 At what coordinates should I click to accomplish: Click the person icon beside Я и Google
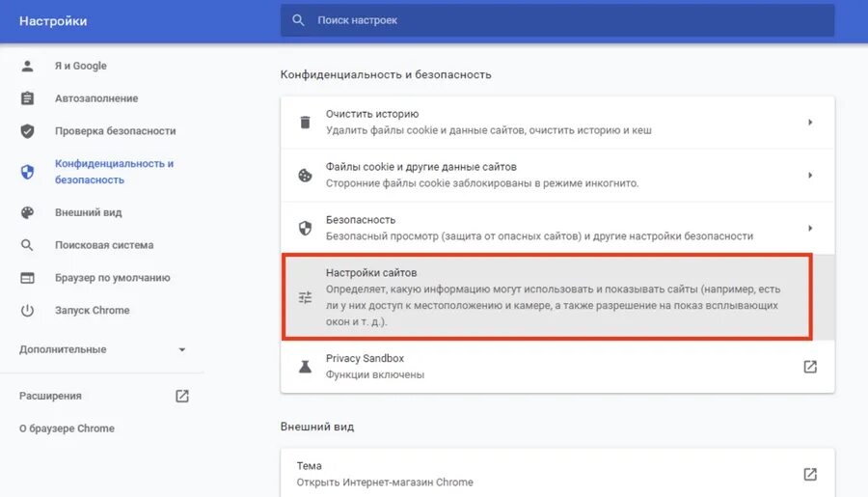[x=27, y=66]
